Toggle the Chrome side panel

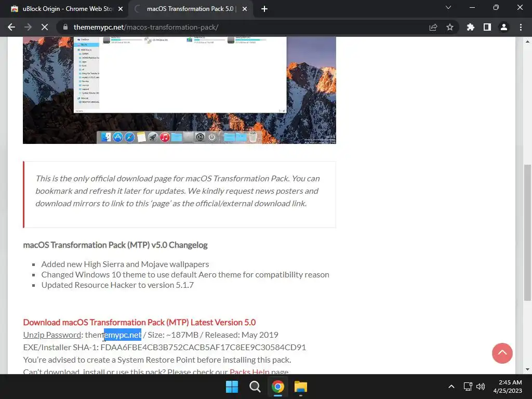[487, 27]
